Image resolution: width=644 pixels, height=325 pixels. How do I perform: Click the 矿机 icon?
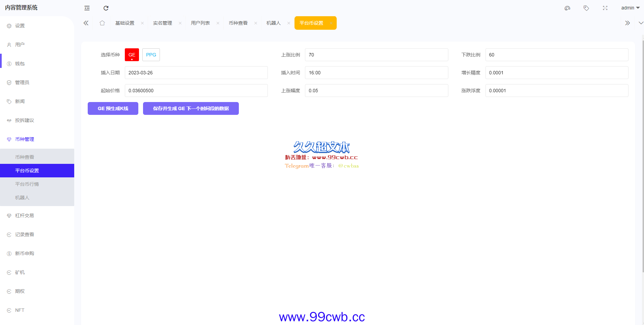pos(9,272)
